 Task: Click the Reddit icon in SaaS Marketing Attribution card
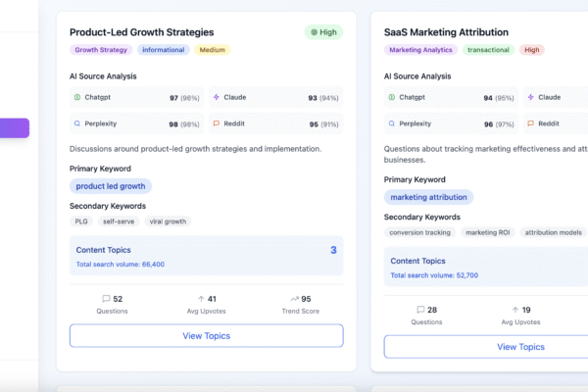530,123
